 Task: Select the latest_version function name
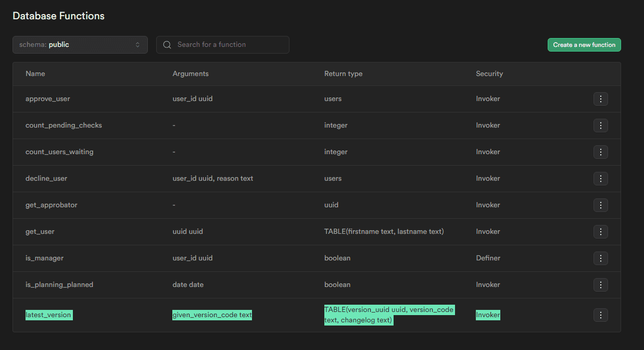(x=48, y=315)
